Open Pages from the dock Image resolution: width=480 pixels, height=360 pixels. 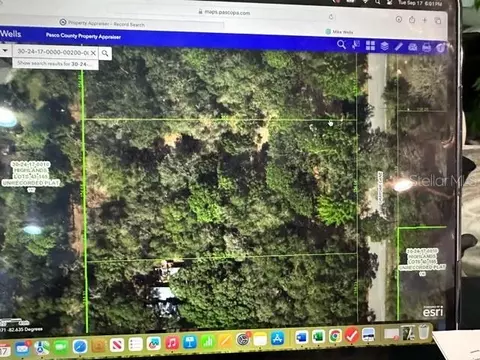coord(226,341)
